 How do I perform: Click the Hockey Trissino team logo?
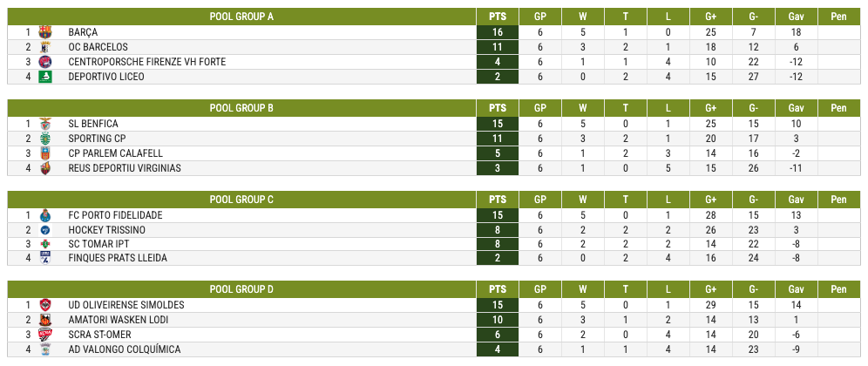click(44, 230)
